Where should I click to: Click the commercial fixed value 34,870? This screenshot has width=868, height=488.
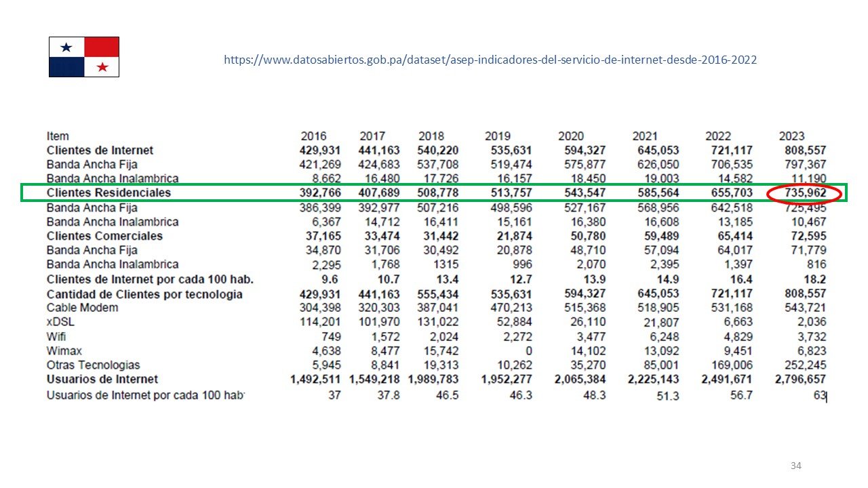pyautogui.click(x=323, y=250)
